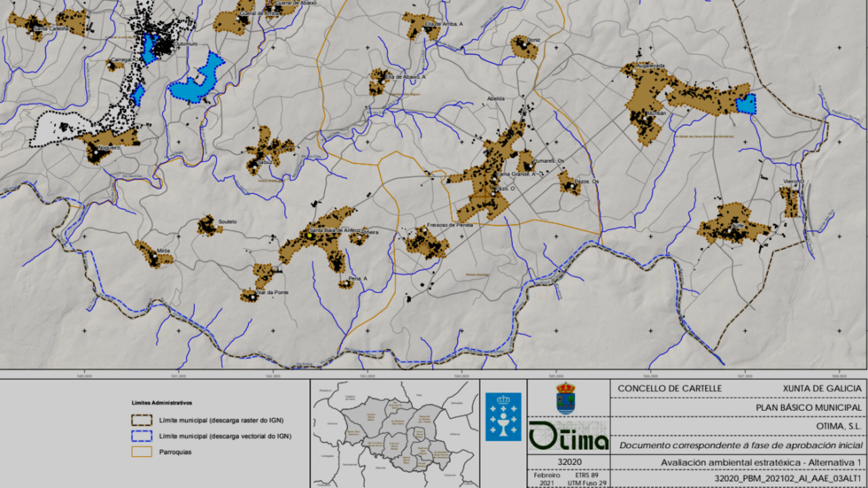Open the parish locator inset map
Viewport: 868px width, 488px height.
tap(395, 434)
